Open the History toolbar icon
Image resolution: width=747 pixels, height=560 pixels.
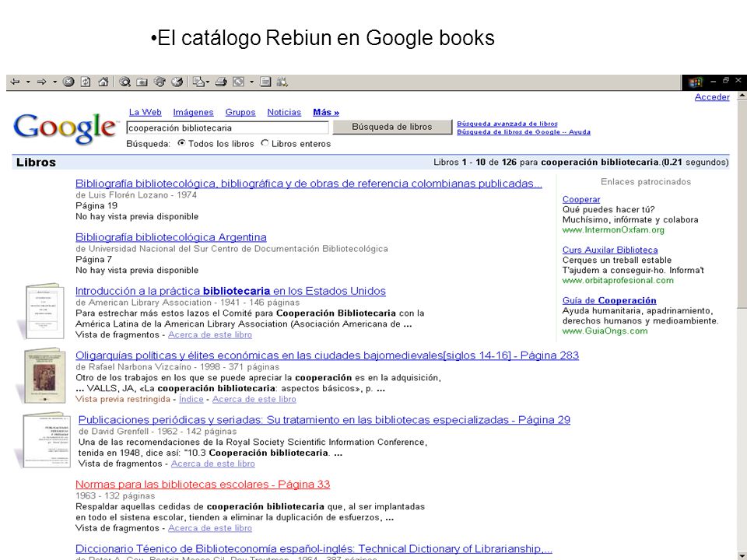click(177, 82)
